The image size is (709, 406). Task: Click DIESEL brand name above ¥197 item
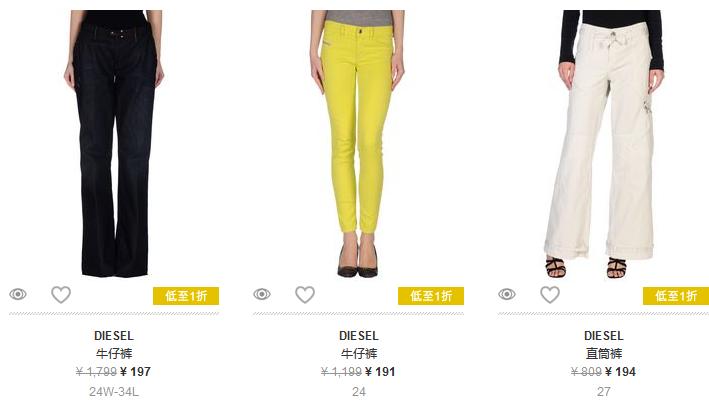pos(114,336)
